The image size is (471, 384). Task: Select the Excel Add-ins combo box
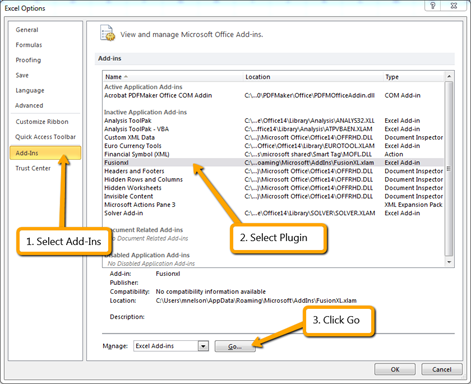(171, 346)
